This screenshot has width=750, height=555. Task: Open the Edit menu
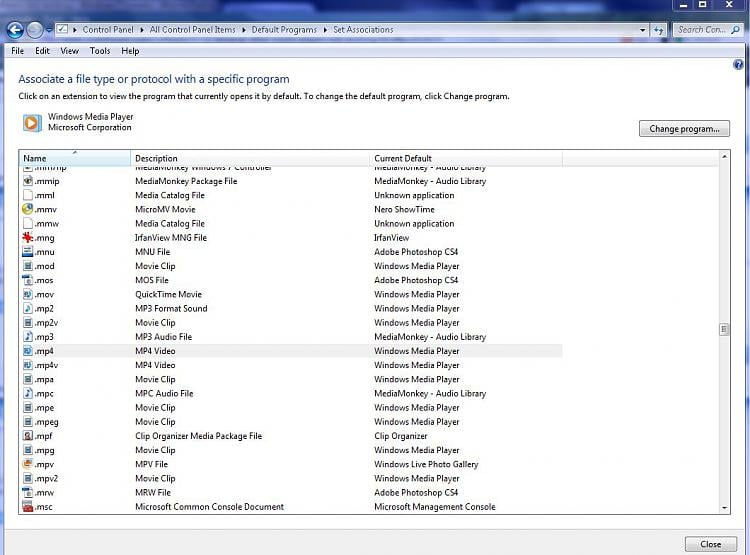coord(42,51)
